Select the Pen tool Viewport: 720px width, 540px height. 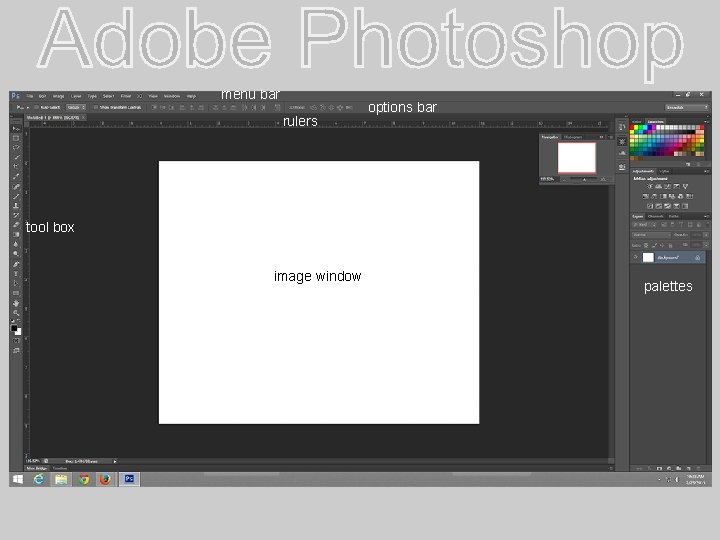tap(16, 264)
